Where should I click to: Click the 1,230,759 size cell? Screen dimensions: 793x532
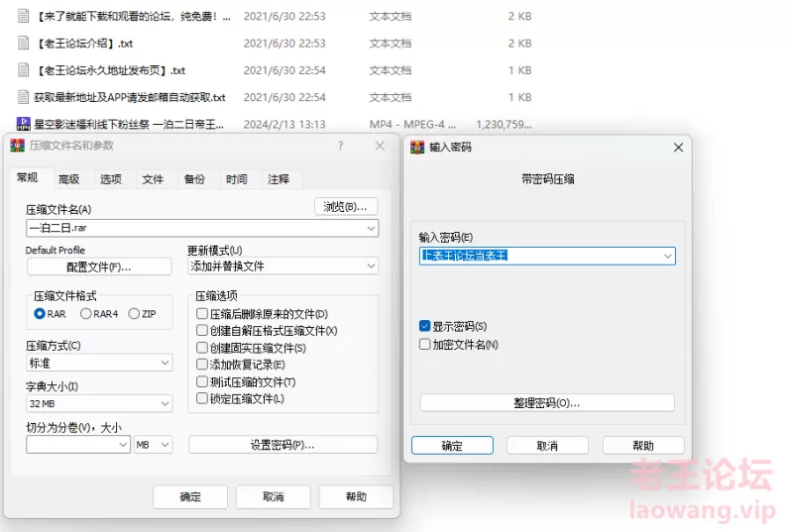tap(504, 124)
